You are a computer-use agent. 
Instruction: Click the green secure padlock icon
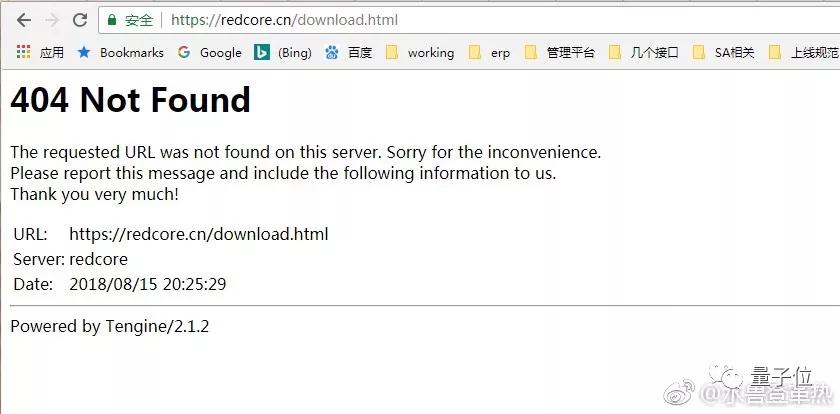(112, 20)
